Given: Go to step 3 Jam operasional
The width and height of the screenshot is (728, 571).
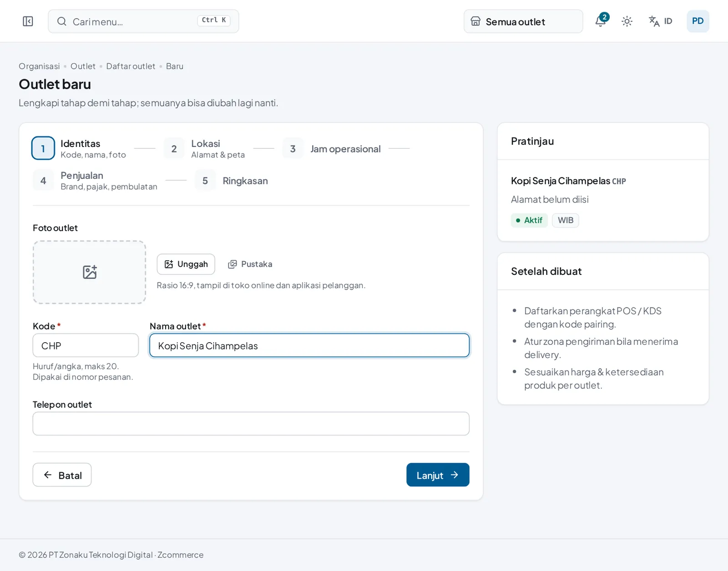Looking at the screenshot, I should click(332, 149).
